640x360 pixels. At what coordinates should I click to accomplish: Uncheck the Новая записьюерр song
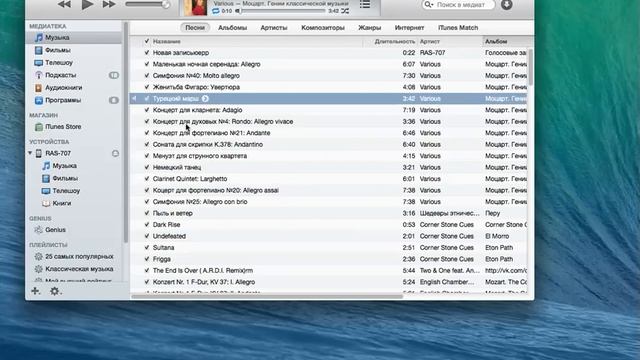pos(147,53)
